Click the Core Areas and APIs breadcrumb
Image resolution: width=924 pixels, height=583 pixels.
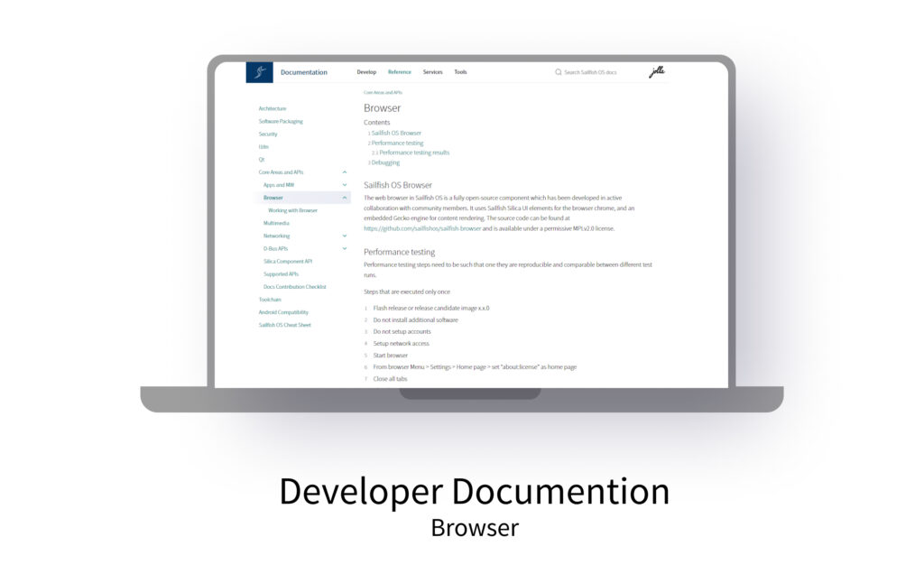tap(383, 93)
